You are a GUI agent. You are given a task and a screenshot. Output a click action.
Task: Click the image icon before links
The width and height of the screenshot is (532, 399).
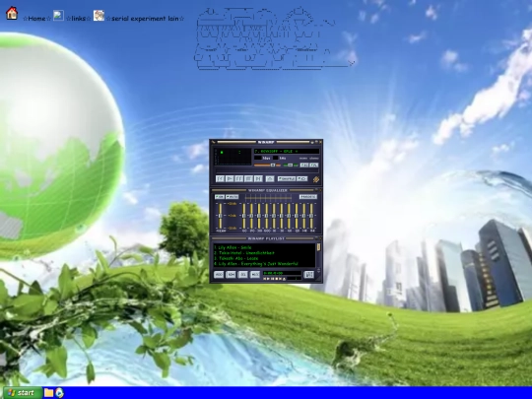tap(58, 16)
